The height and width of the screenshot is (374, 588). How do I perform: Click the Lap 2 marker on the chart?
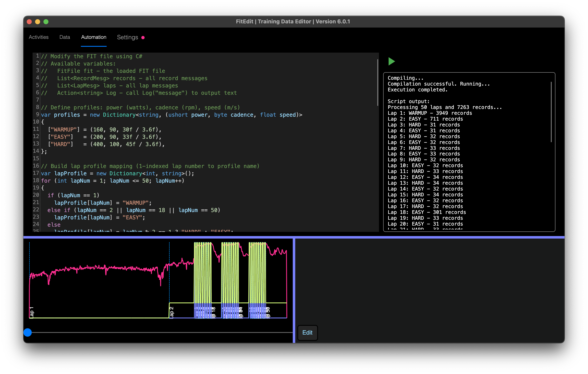pyautogui.click(x=172, y=312)
